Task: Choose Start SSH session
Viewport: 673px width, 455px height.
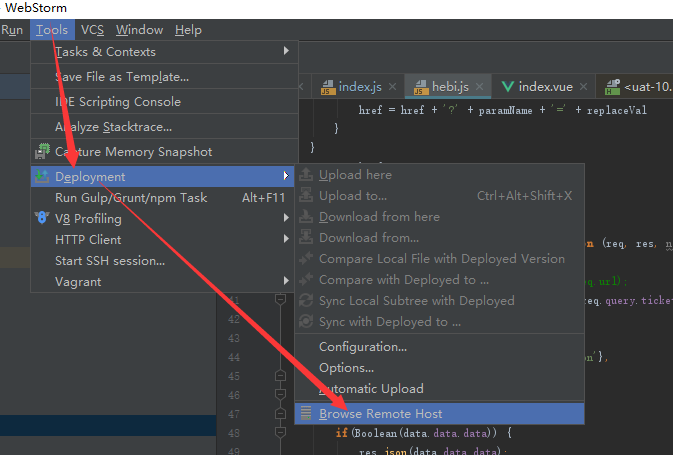Action: tap(162, 261)
